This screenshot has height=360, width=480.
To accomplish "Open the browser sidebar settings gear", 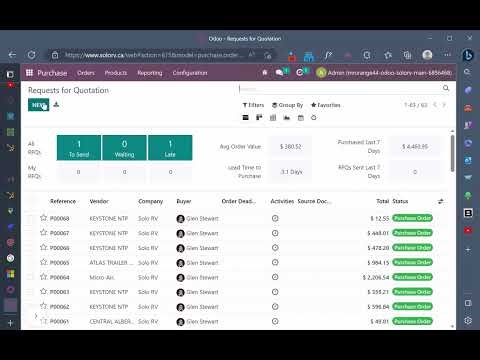I will pos(468,320).
